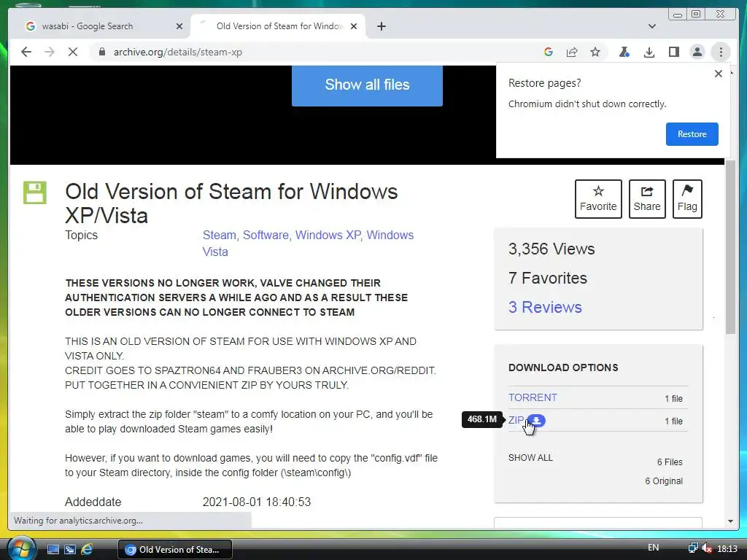
Task: Open a new tab with plus button
Action: click(x=381, y=26)
